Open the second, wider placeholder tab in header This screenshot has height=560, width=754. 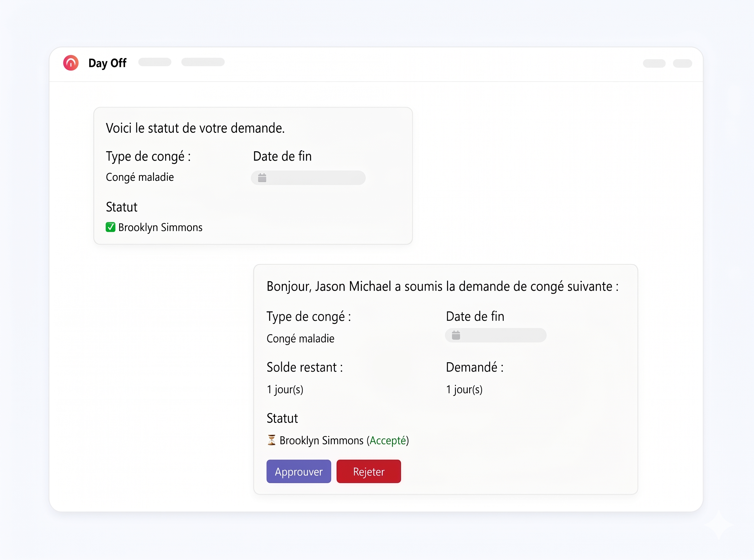coord(203,62)
